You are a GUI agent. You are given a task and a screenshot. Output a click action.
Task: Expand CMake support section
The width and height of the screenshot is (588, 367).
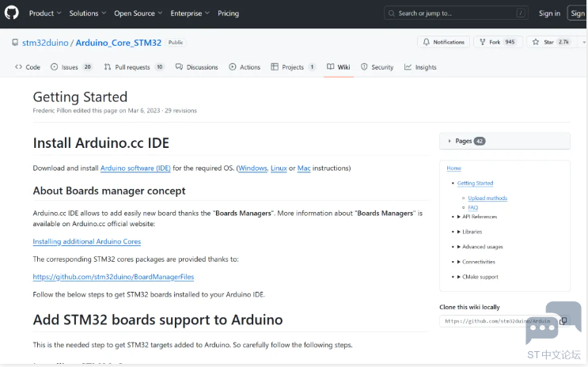tap(477, 277)
